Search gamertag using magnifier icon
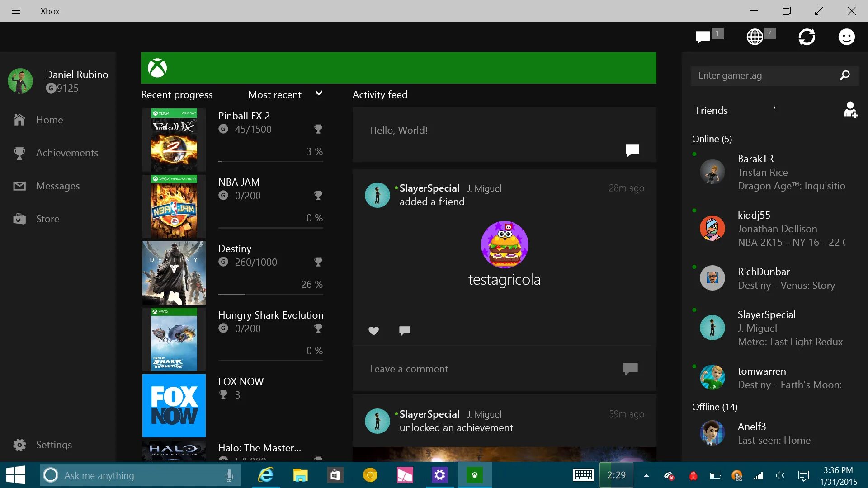The width and height of the screenshot is (868, 488). (x=844, y=75)
